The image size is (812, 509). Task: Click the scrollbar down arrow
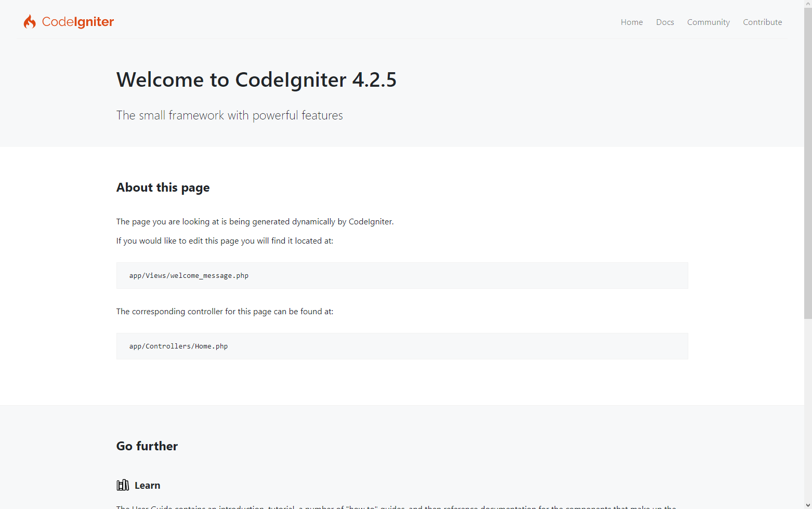(808, 505)
